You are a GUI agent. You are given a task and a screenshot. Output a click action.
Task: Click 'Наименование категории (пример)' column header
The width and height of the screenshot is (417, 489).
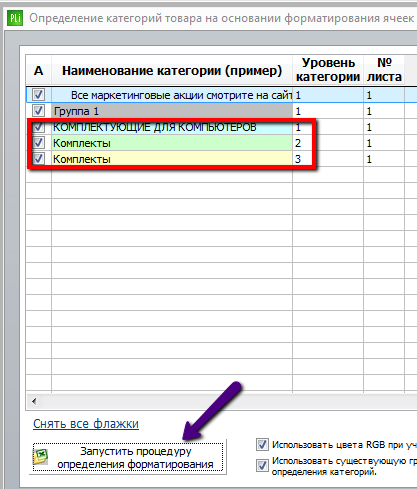pos(172,70)
